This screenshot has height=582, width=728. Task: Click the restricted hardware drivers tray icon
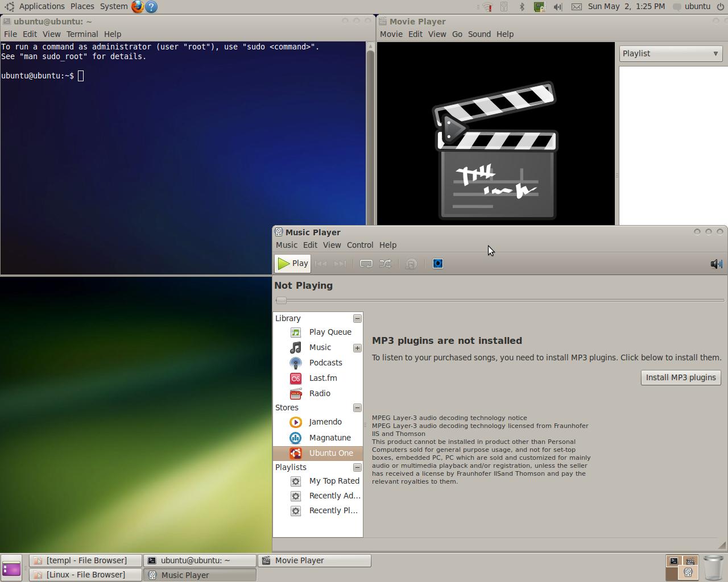tap(539, 7)
